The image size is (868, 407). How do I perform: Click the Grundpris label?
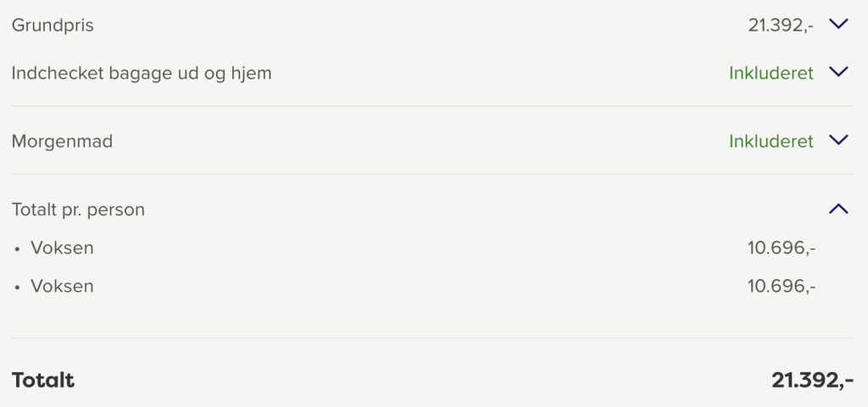coord(53,25)
